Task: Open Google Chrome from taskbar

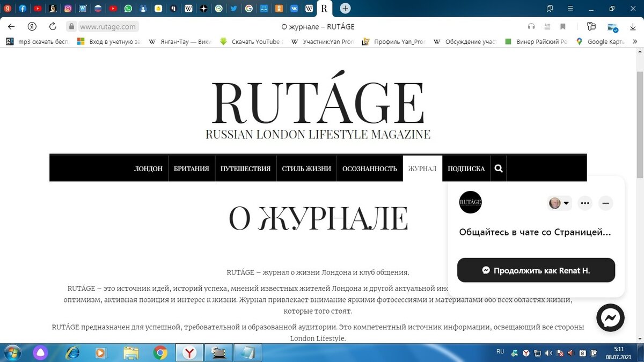Action: (160, 352)
